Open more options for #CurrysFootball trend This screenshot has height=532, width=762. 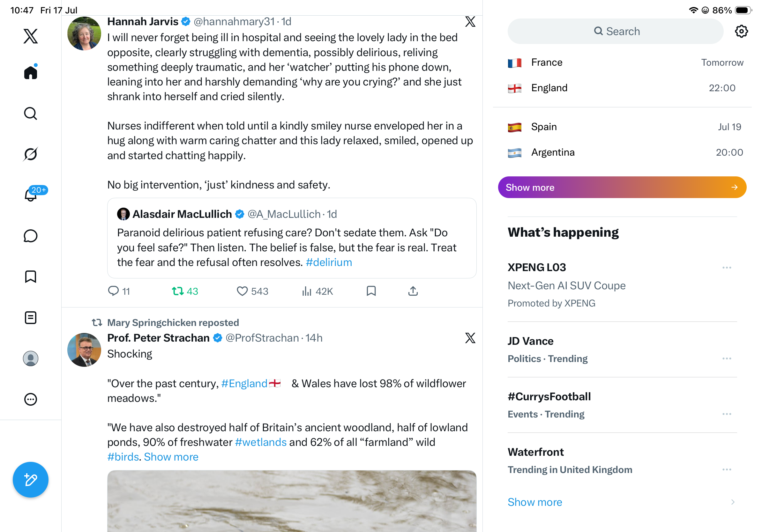click(x=727, y=414)
